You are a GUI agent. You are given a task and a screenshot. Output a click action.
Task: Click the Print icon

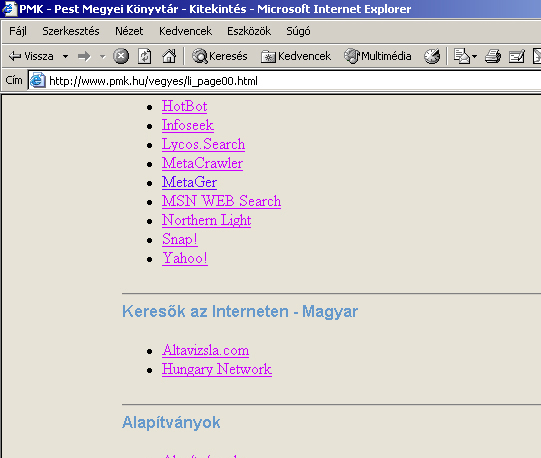pyautogui.click(x=493, y=56)
